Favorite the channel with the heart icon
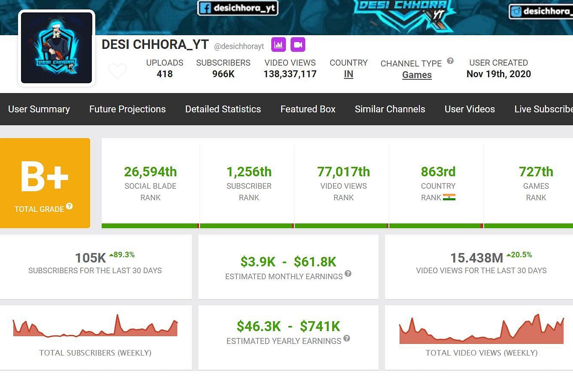Screen dimensions: 573x392 pos(117,71)
